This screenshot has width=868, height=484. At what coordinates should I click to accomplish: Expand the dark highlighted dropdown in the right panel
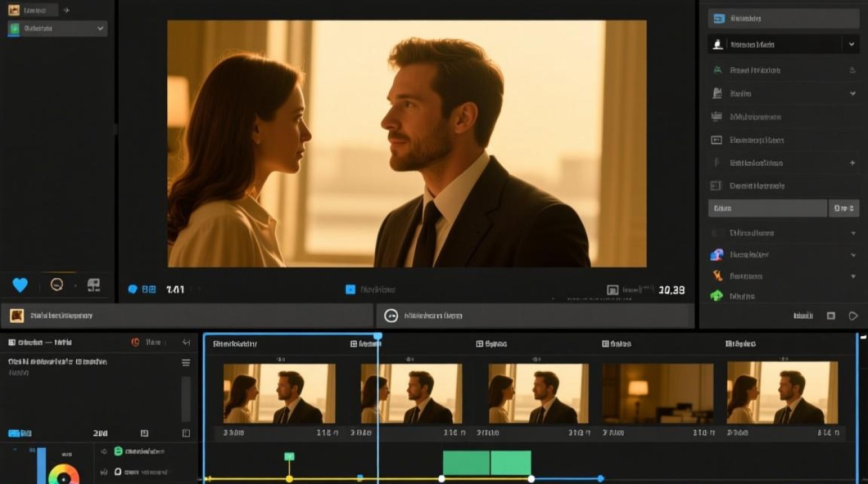click(x=783, y=45)
